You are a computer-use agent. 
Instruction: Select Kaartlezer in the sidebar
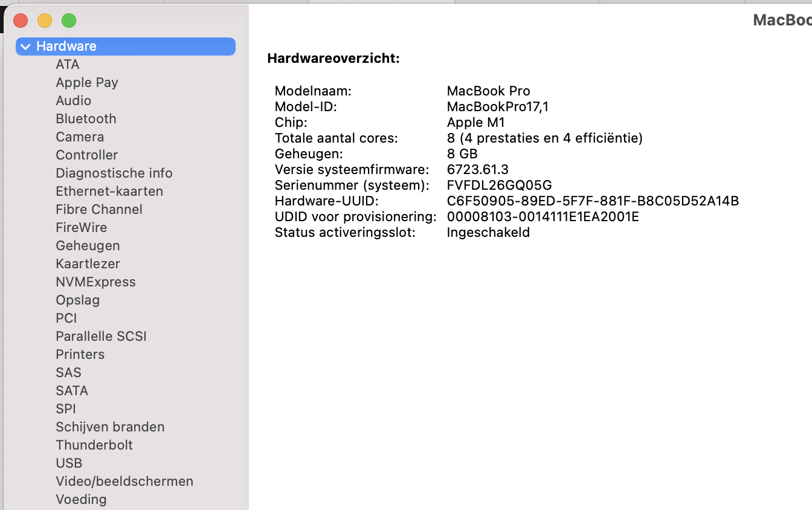(88, 264)
